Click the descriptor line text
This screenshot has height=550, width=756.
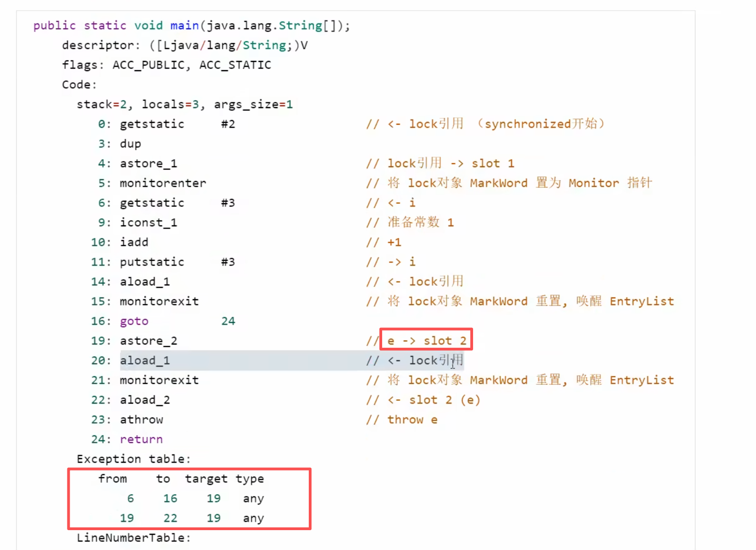(185, 45)
